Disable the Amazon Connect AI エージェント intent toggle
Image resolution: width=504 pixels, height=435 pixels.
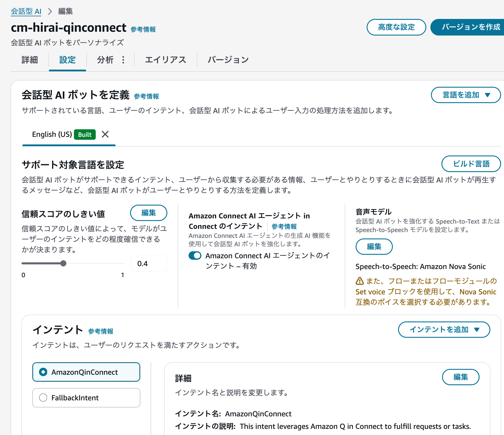(195, 255)
